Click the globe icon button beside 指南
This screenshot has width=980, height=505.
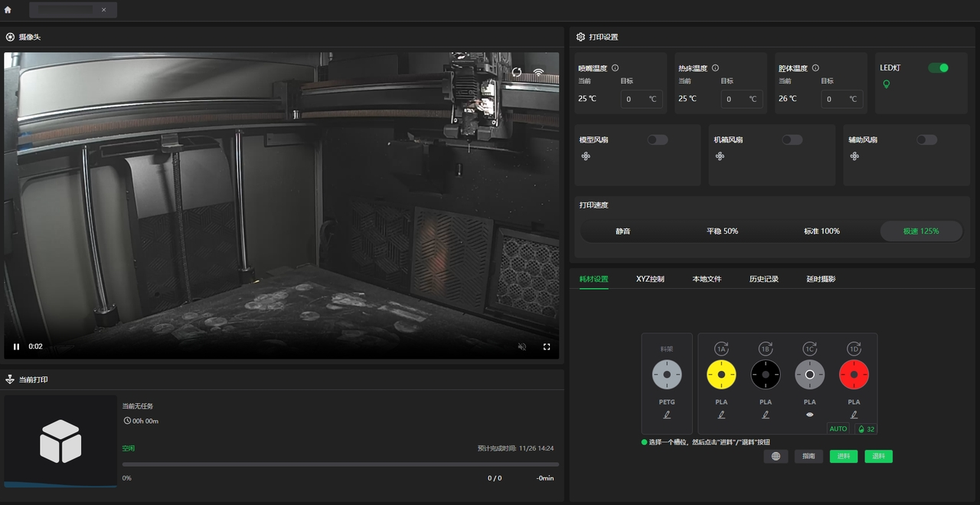776,456
